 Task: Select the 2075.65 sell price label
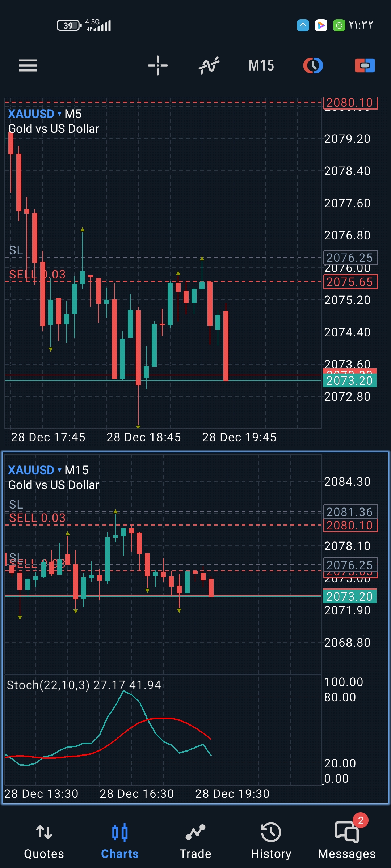[350, 282]
